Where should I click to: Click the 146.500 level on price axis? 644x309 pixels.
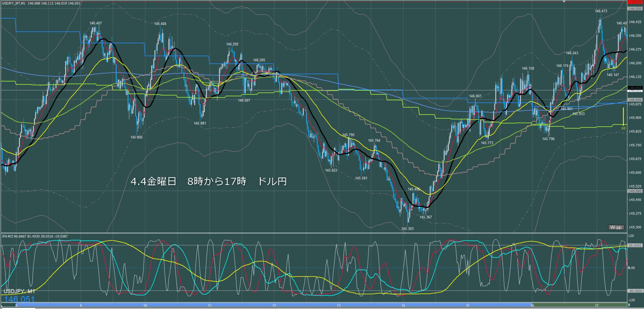(x=635, y=9)
